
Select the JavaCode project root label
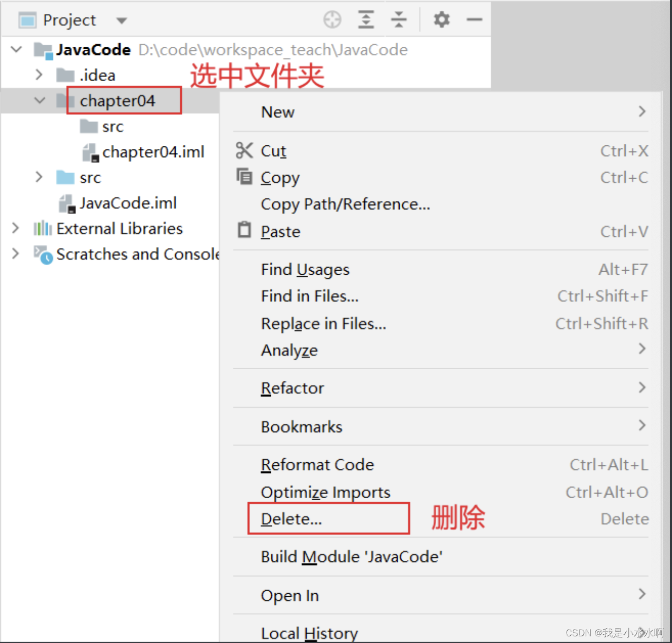point(94,50)
